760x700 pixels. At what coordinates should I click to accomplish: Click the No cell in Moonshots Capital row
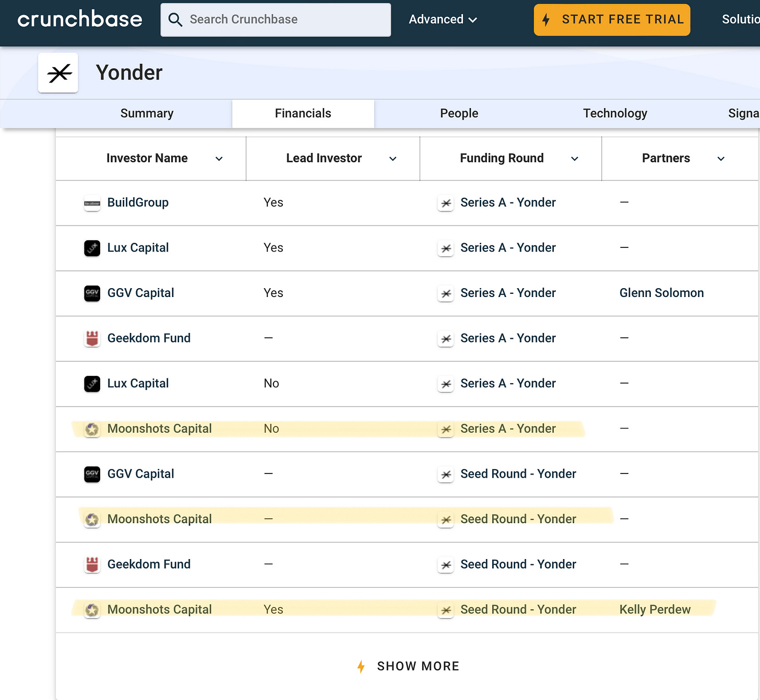pyautogui.click(x=271, y=429)
